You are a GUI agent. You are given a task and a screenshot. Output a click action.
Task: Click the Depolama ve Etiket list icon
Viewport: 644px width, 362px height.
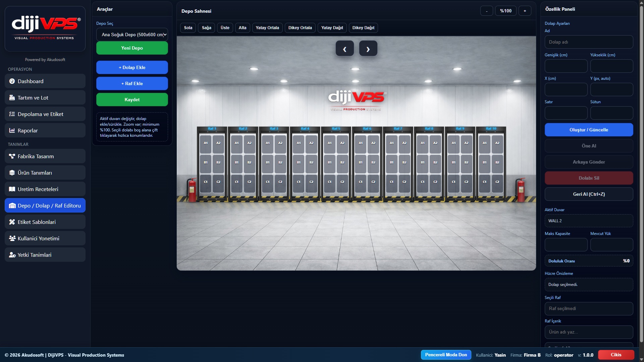[x=12, y=114]
